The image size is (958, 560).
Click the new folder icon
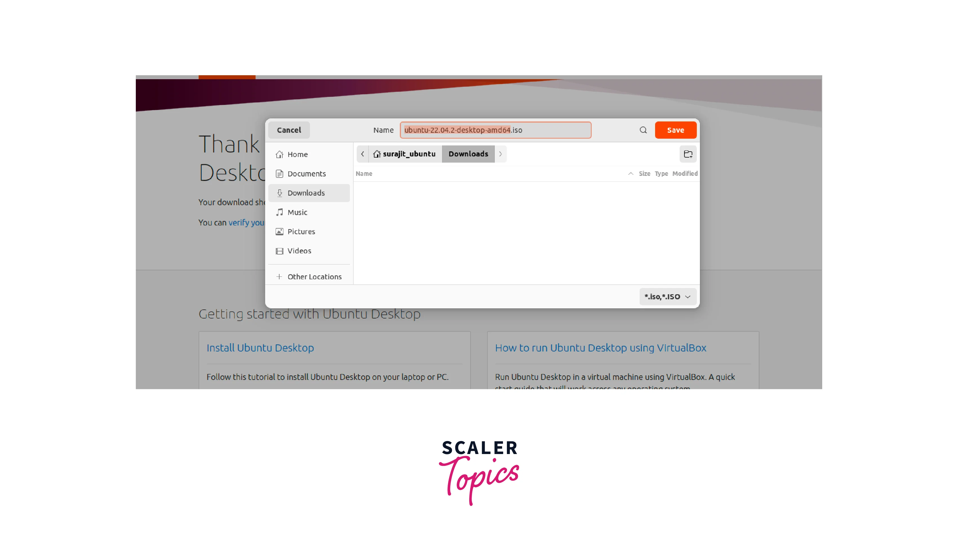688,153
